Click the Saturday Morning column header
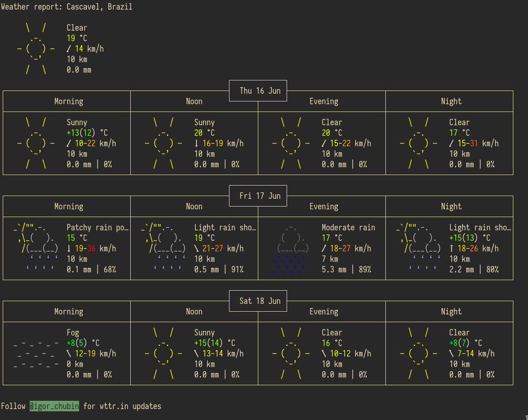This screenshot has height=420, width=528. pos(69,311)
